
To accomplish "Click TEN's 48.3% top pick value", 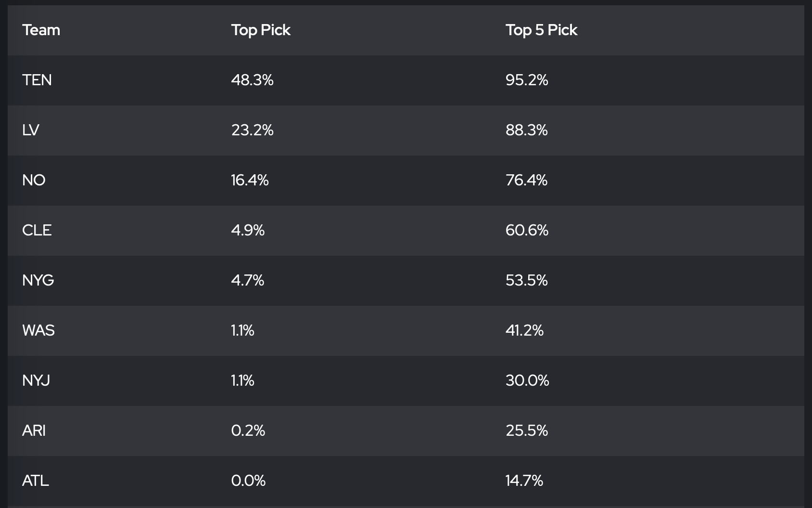I will click(x=252, y=80).
